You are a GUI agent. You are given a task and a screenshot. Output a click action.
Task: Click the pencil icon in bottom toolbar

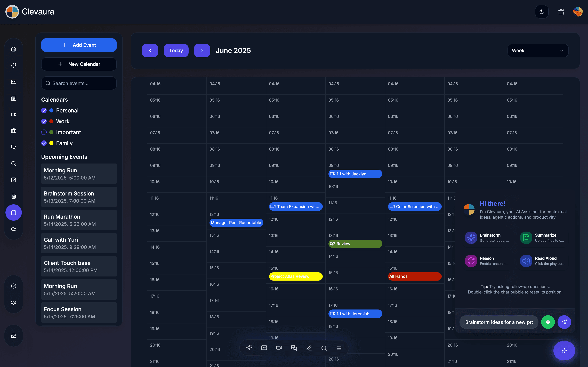click(309, 348)
